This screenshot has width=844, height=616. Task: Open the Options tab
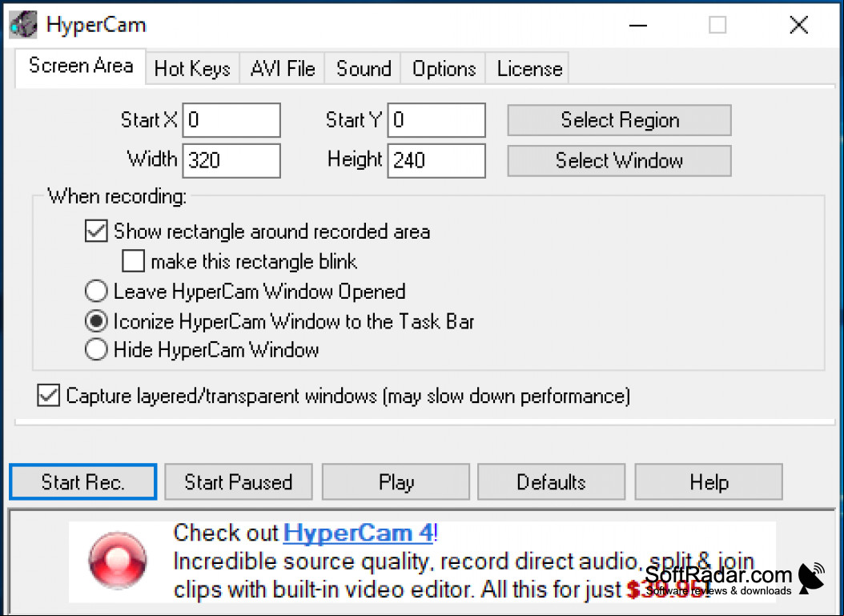tap(444, 69)
